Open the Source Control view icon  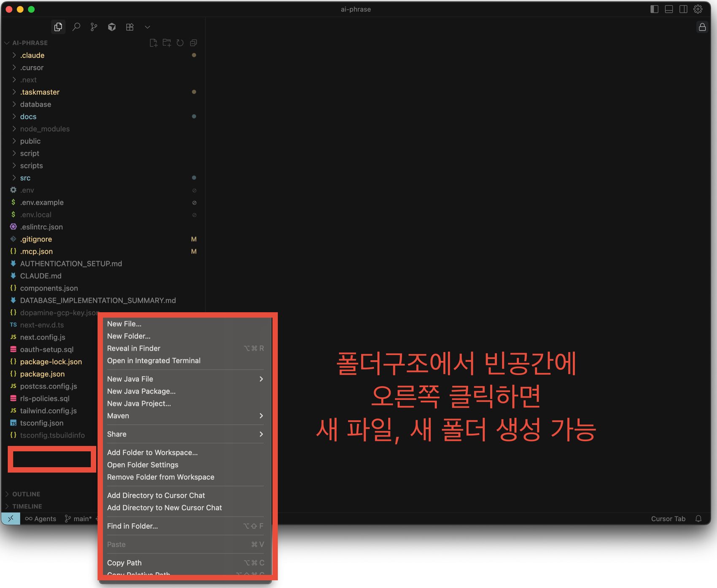[94, 27]
